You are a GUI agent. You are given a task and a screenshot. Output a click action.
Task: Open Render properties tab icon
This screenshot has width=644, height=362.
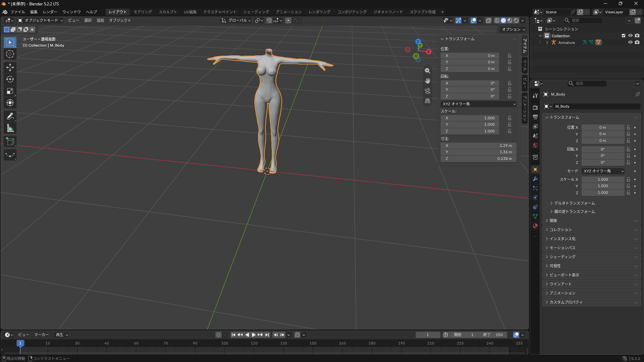coord(535,107)
